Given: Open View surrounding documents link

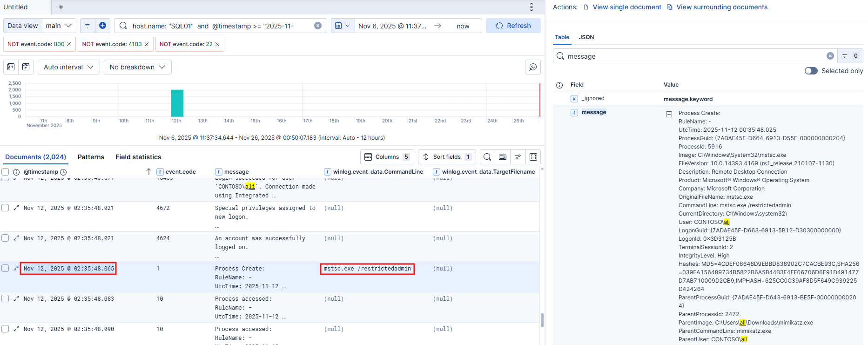Looking at the screenshot, I should tap(721, 7).
